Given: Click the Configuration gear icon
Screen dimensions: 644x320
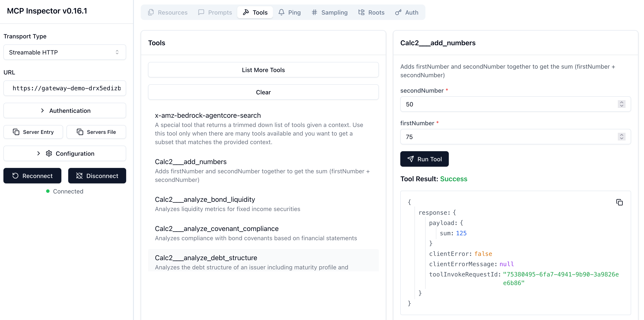Looking at the screenshot, I should pyautogui.click(x=49, y=153).
